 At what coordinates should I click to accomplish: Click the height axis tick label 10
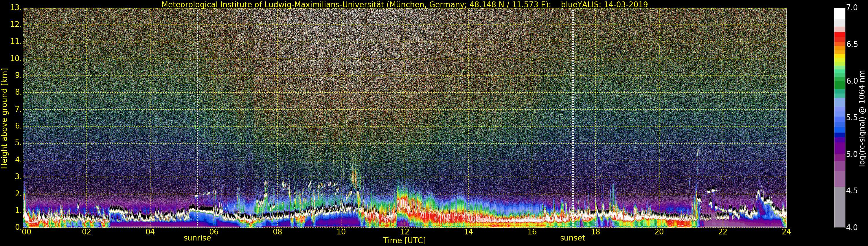click(16, 58)
